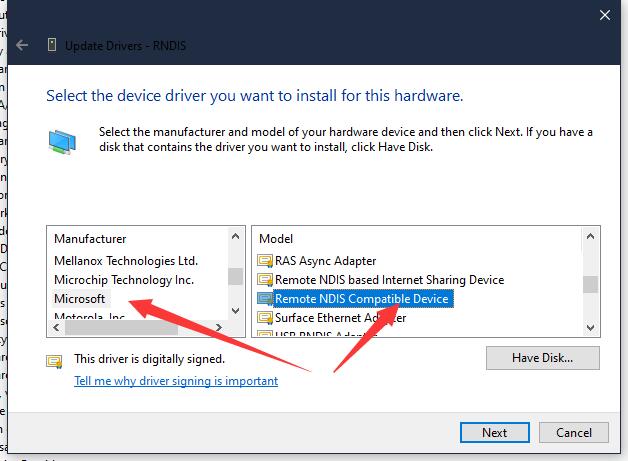Click Manufacturer list right scroll arrow

219,328
